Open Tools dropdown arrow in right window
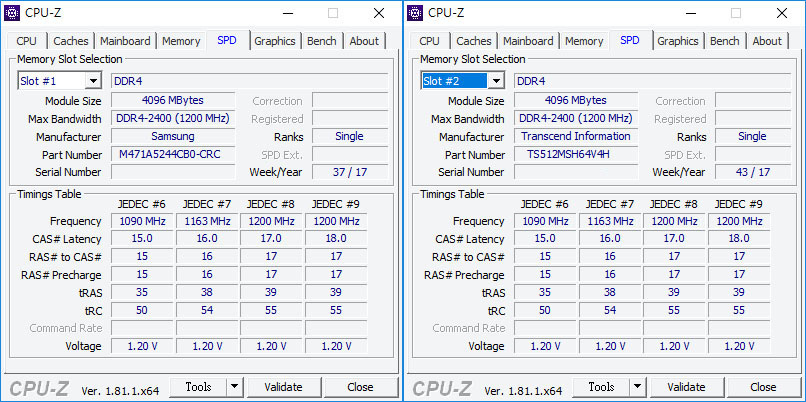 point(637,387)
